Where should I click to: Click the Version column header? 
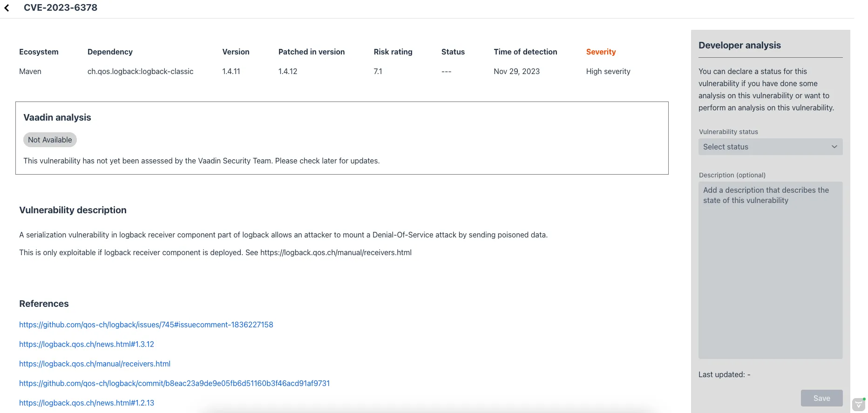[x=236, y=52]
